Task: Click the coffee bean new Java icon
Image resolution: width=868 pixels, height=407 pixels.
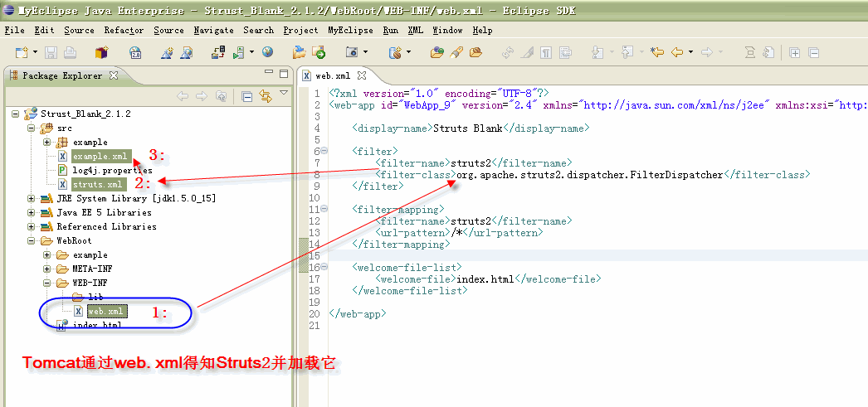Action: (x=395, y=52)
